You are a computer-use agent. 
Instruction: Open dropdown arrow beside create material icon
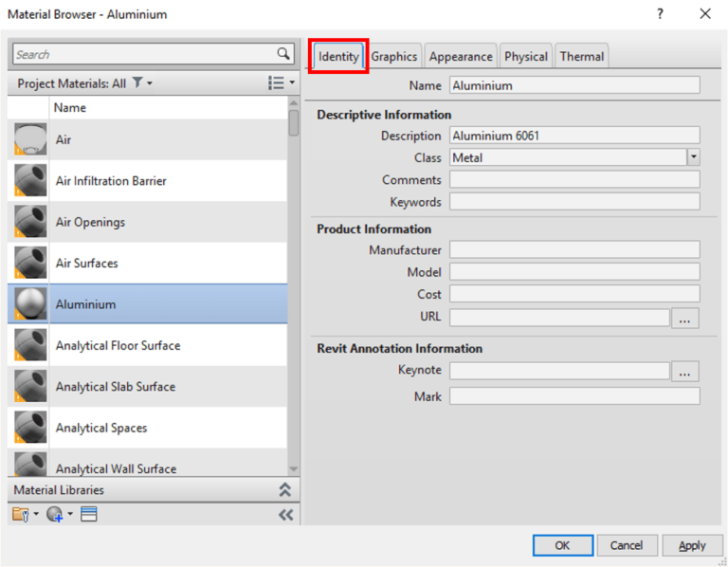(x=70, y=514)
